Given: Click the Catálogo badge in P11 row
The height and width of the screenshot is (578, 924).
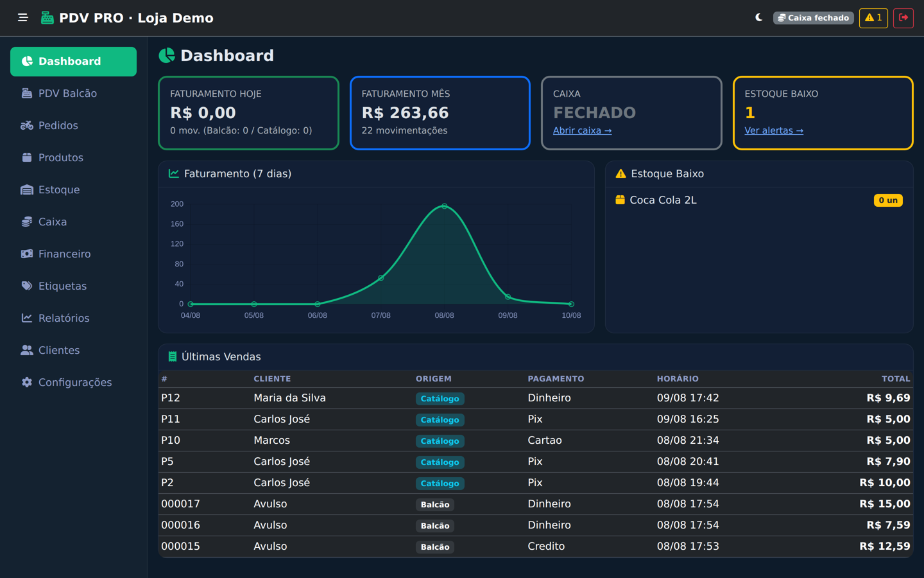Looking at the screenshot, I should (x=440, y=420).
